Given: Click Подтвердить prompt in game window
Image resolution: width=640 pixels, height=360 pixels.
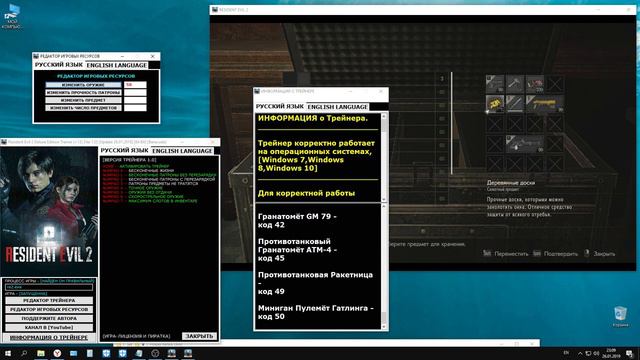Looking at the screenshot, I should coord(556,253).
